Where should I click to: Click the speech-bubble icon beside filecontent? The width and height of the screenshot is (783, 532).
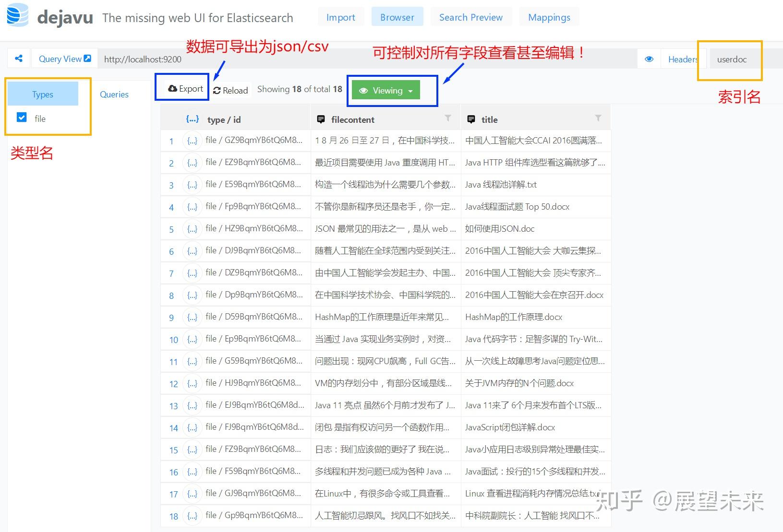[321, 119]
